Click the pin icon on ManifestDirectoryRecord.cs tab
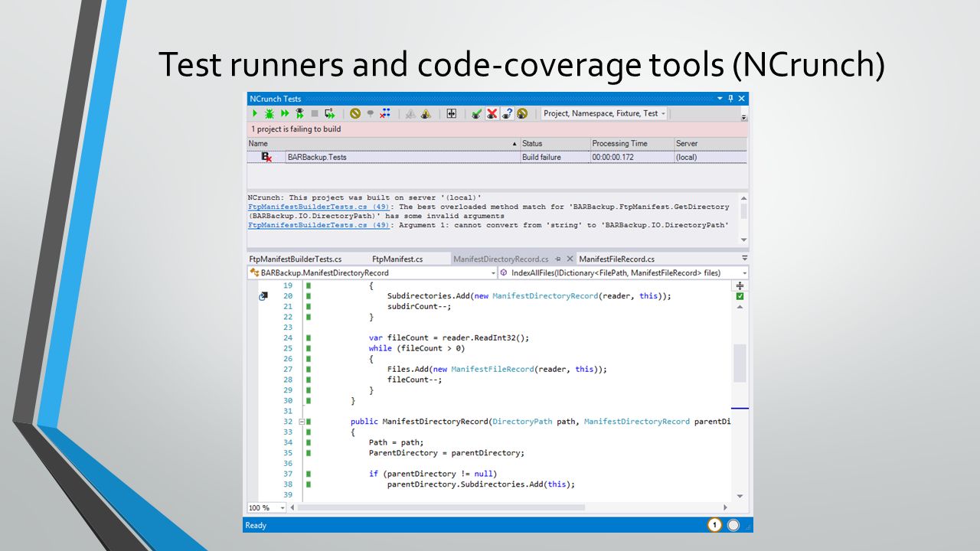This screenshot has height=551, width=980. click(x=558, y=259)
